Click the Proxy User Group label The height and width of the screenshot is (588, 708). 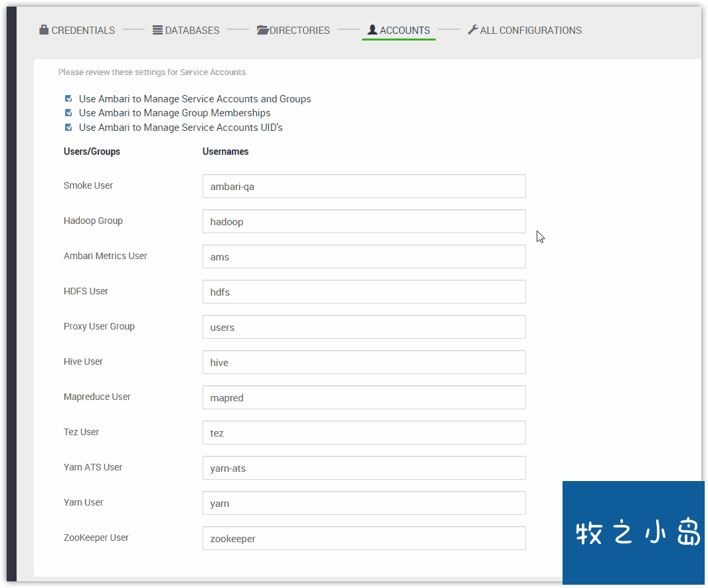coord(99,326)
